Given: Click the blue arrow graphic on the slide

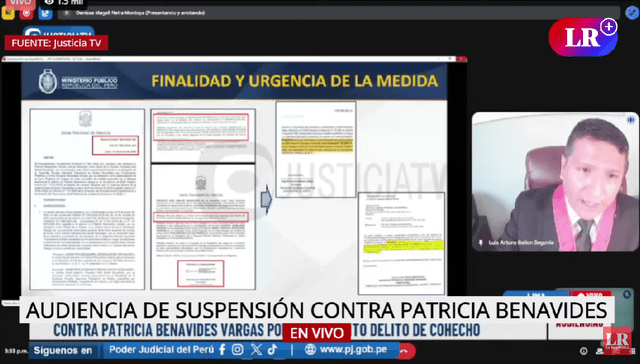Looking at the screenshot, I should click(x=266, y=199).
